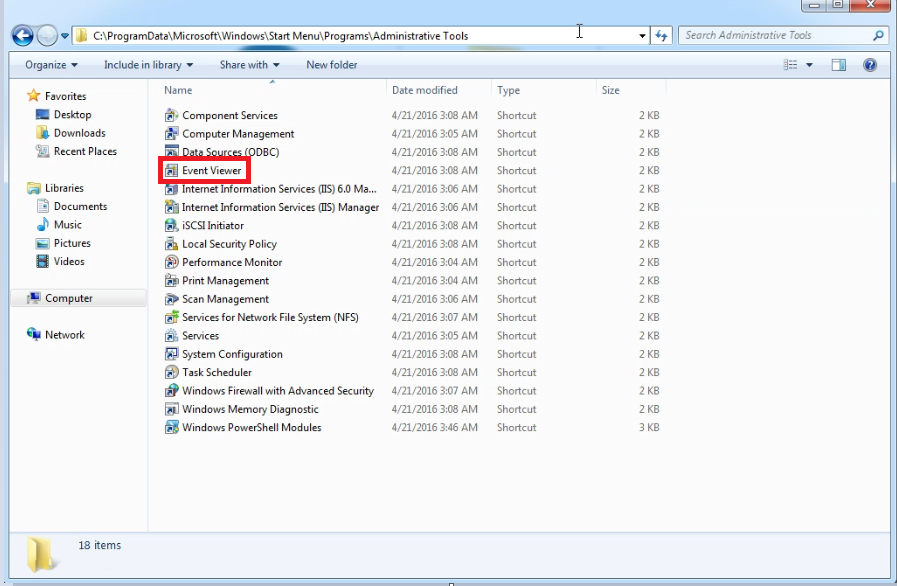The height and width of the screenshot is (586, 897).
Task: Click the Services gear shortcut icon
Action: pyautogui.click(x=171, y=335)
